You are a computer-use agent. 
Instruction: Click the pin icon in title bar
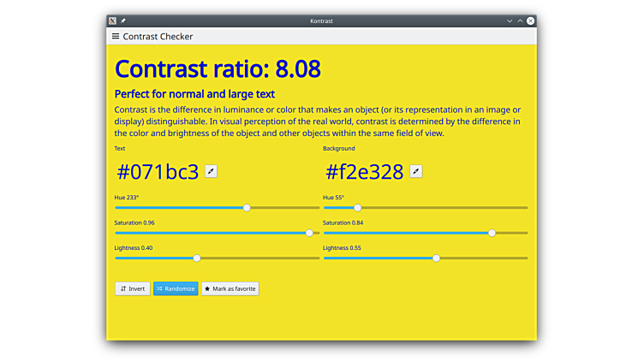123,21
